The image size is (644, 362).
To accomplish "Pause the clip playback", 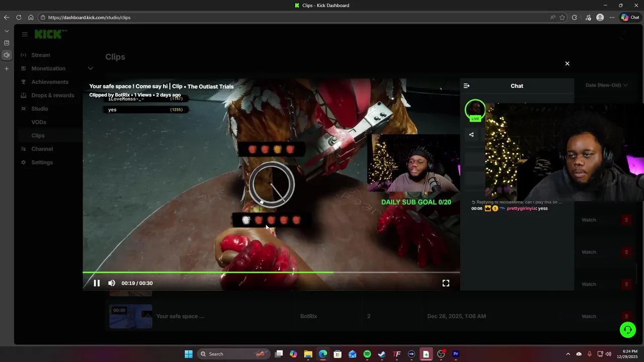I will 97,283.
